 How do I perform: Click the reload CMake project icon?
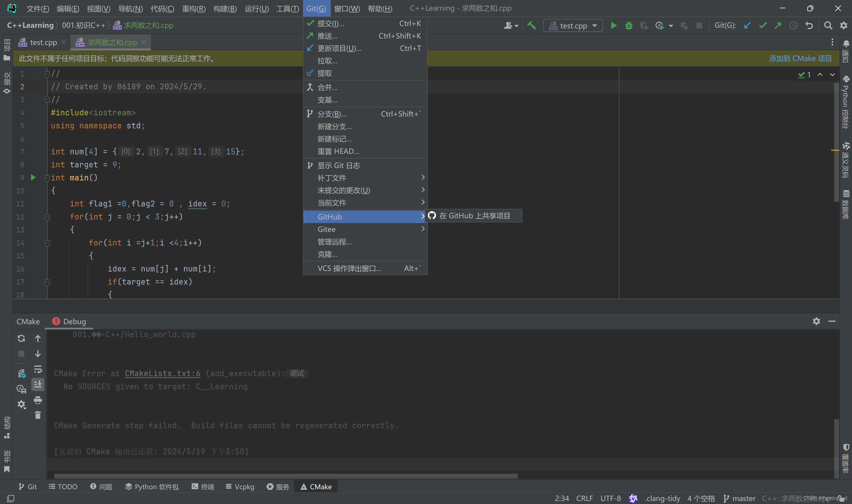coord(21,338)
